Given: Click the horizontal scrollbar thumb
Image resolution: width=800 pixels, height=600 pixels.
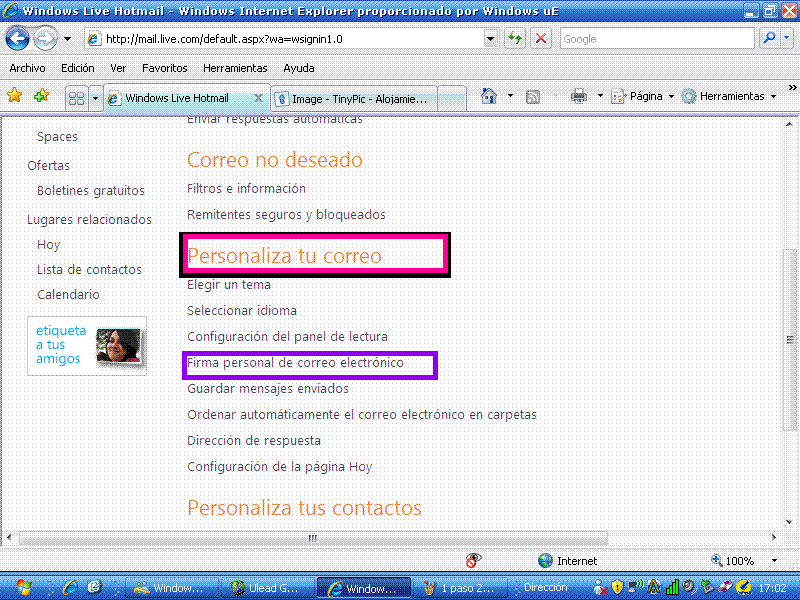Looking at the screenshot, I should (x=313, y=538).
